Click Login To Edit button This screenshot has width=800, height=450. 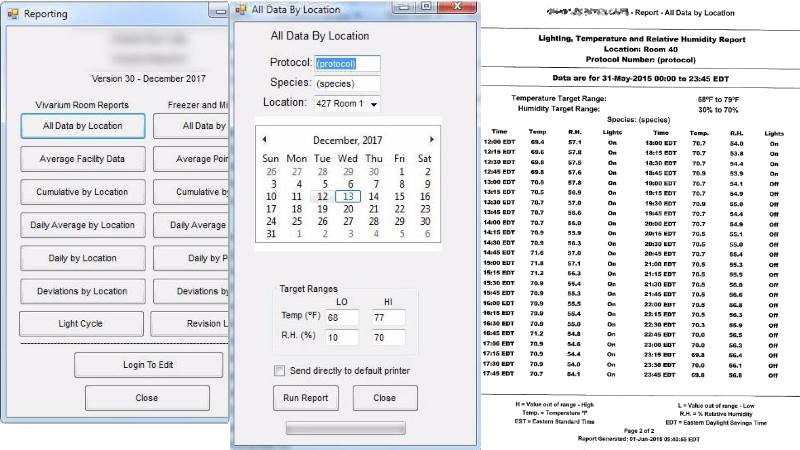[148, 365]
